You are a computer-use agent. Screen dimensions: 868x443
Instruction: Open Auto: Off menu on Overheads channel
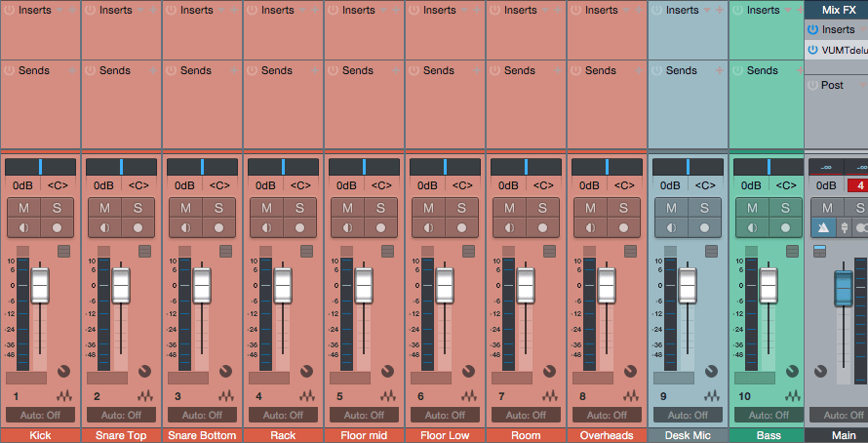coord(608,415)
